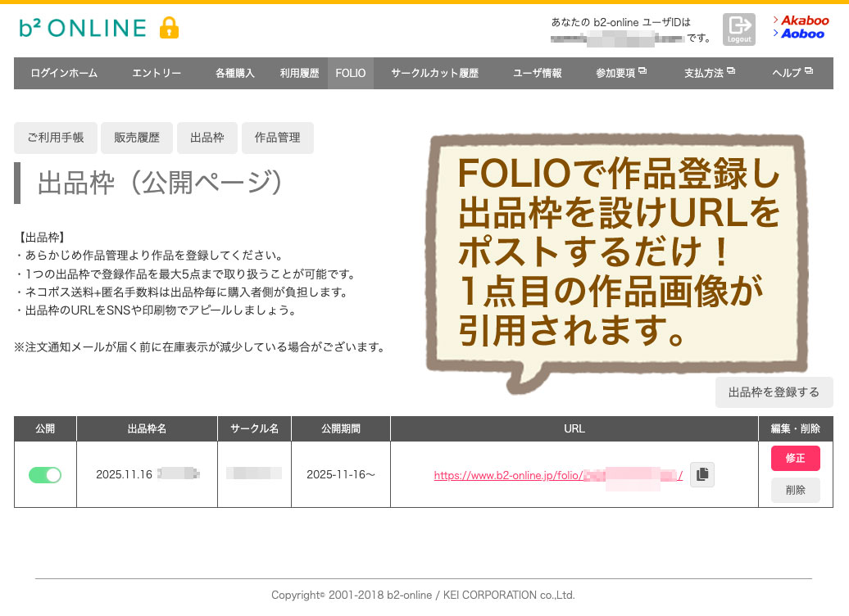Switch to 出品枠 tab
Viewport: 849px width, 616px height.
point(207,138)
